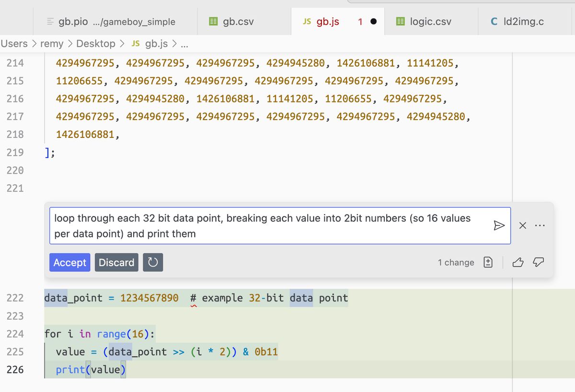Switch to the gb.pio tab
The height and width of the screenshot is (392, 575).
pyautogui.click(x=111, y=22)
